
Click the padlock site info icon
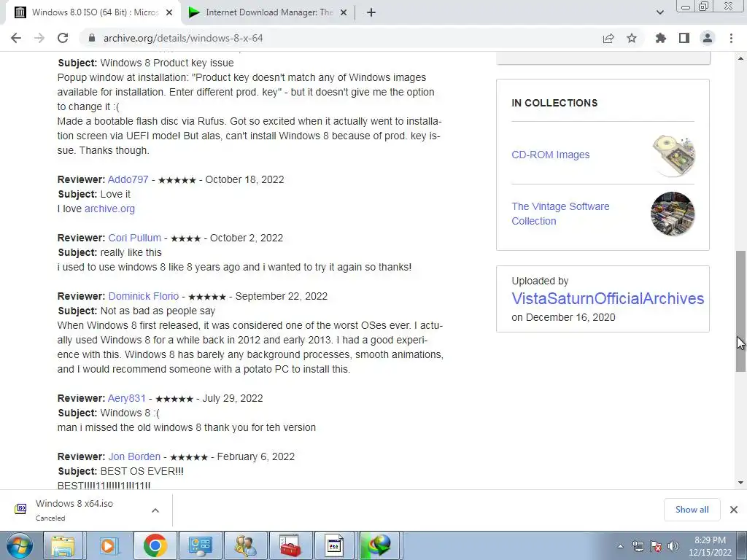click(92, 38)
